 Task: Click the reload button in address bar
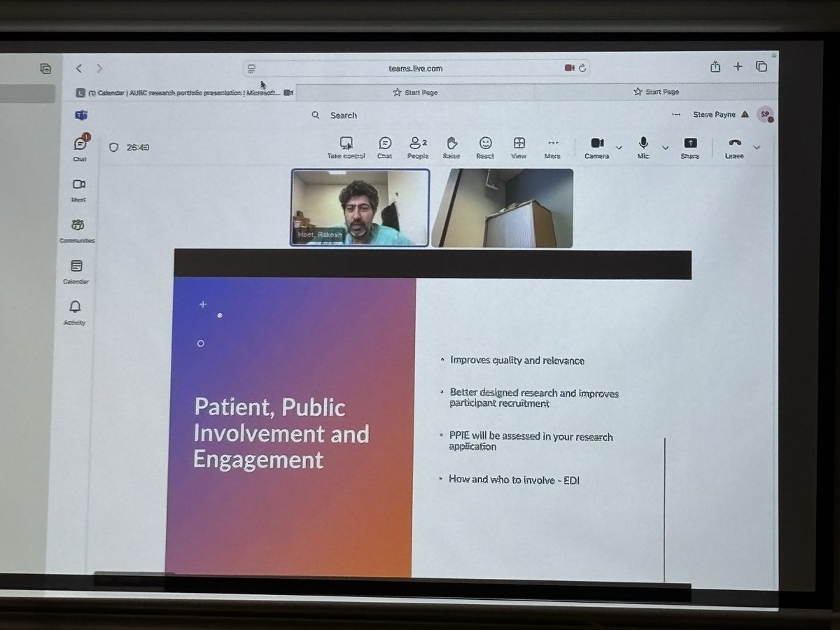coord(582,68)
